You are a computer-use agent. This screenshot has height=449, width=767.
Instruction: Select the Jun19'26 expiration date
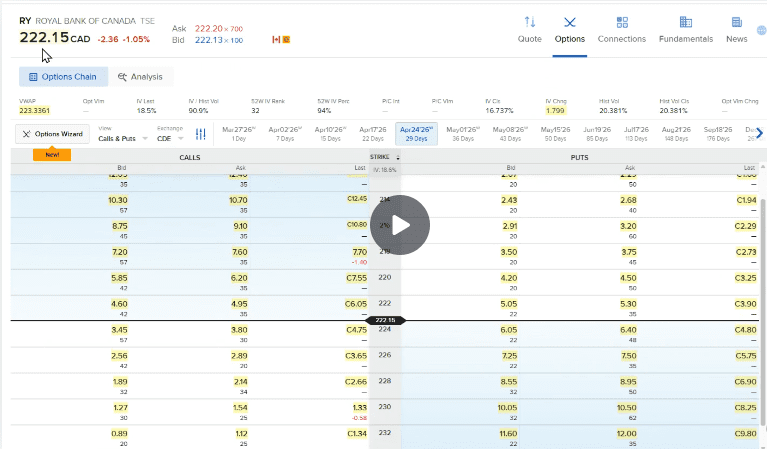596,133
